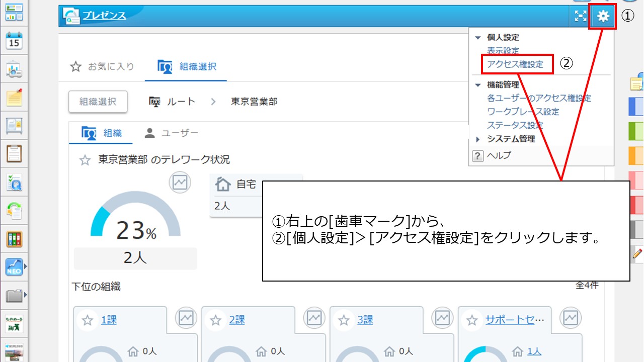Open 各ユーザーのアクセス権設定 menu item
This screenshot has height=362, width=644.
click(x=539, y=99)
